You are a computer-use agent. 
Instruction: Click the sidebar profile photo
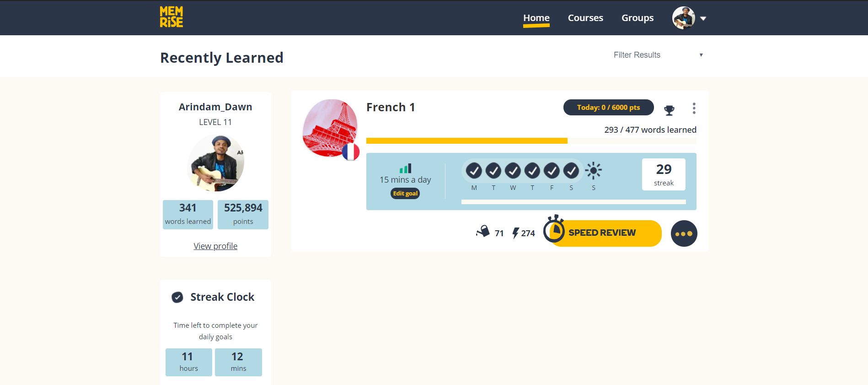[x=215, y=163]
